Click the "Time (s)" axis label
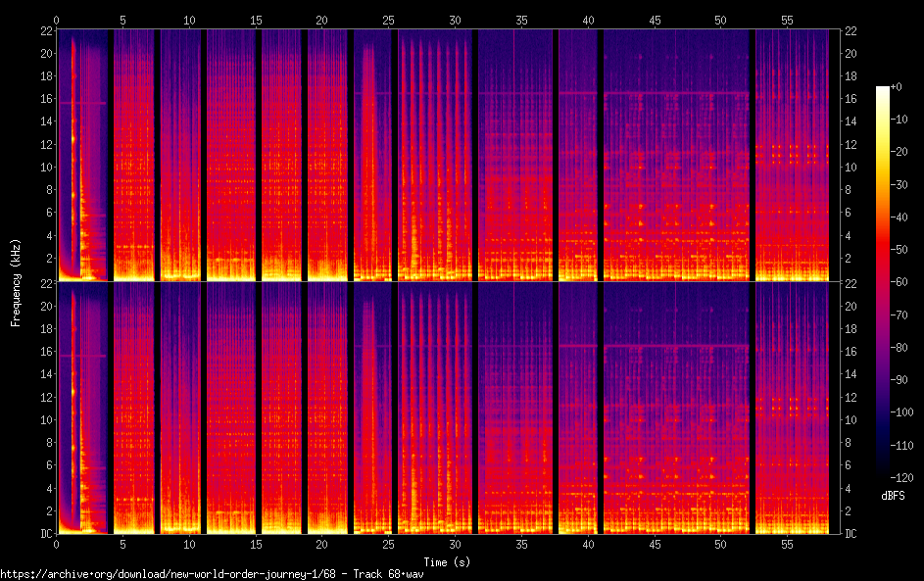924x581 pixels. (x=446, y=561)
